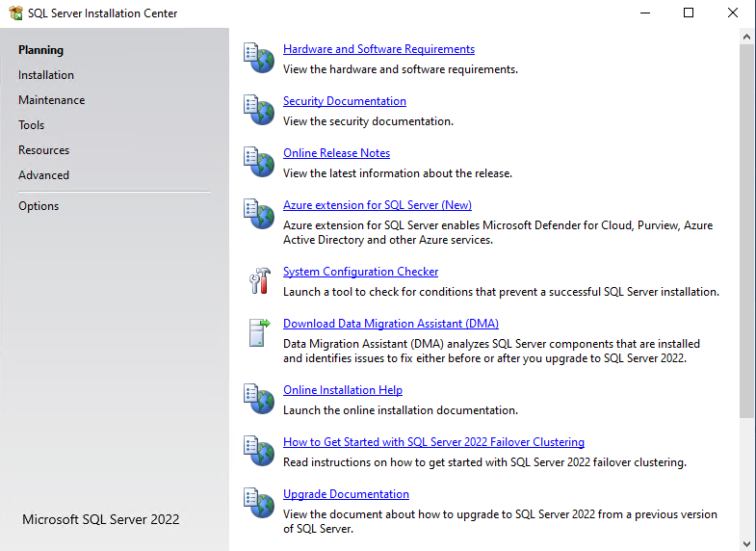Open the Options page in sidebar
Viewport: 756px width, 551px height.
coord(39,206)
